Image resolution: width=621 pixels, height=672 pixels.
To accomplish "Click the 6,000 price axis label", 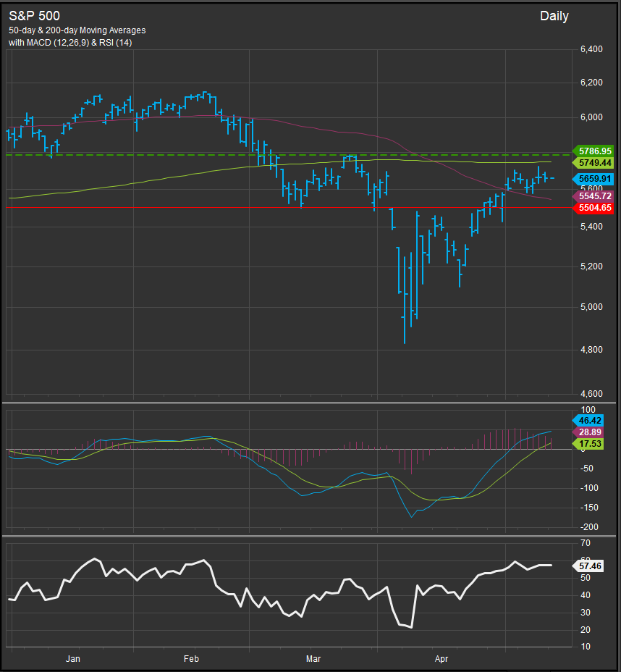I will click(591, 117).
